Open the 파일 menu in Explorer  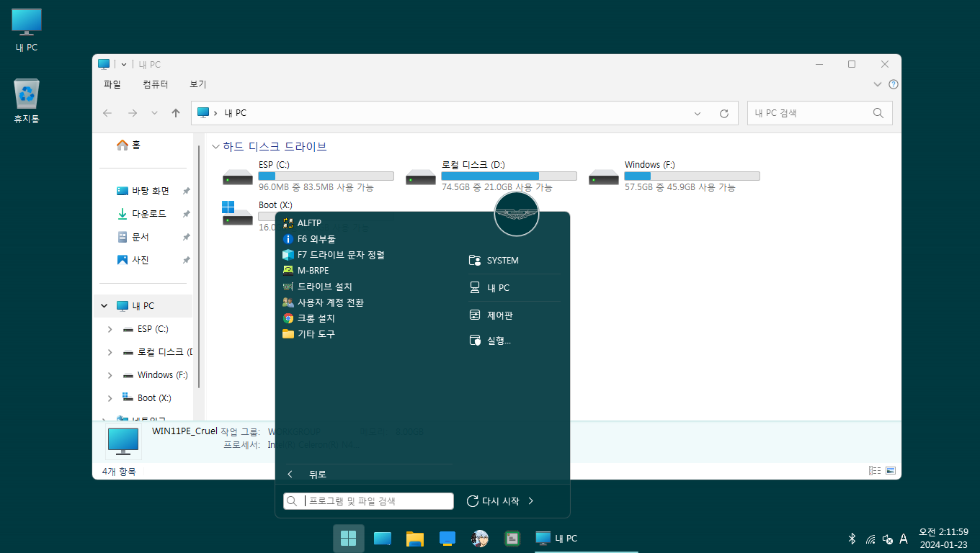[x=112, y=84]
